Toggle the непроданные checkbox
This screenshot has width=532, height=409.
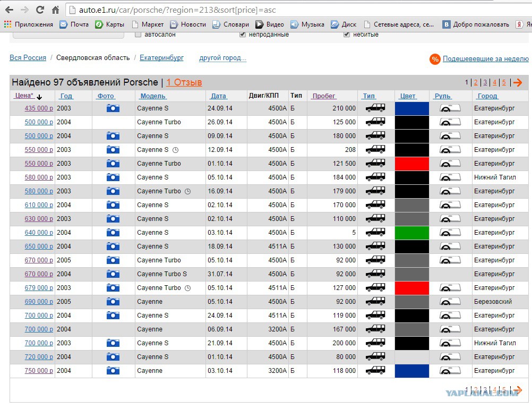(x=242, y=35)
